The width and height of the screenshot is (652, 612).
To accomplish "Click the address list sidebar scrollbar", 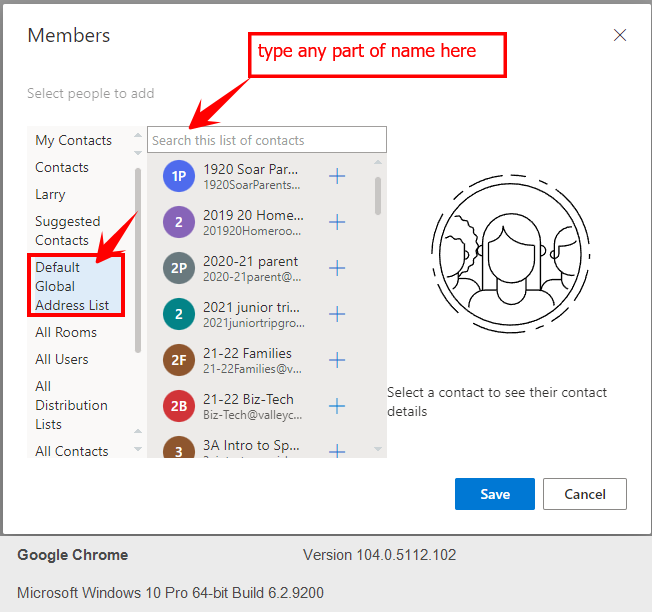I will tap(138, 261).
